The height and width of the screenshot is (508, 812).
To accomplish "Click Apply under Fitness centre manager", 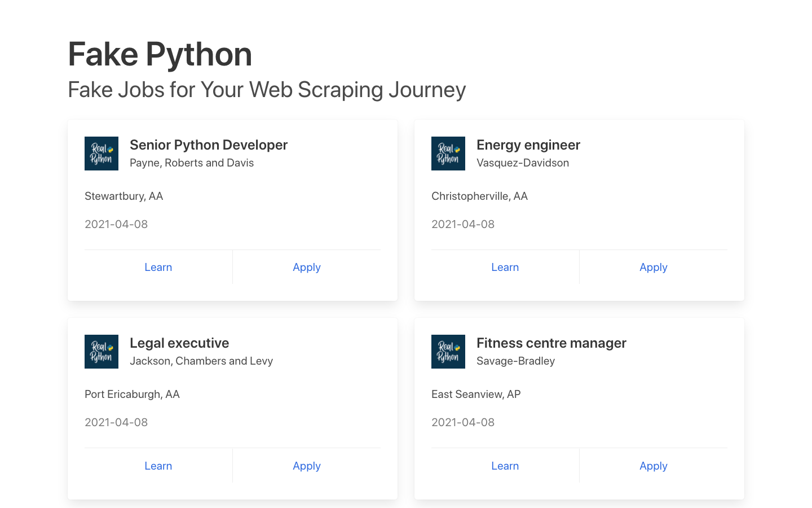I will click(x=654, y=465).
